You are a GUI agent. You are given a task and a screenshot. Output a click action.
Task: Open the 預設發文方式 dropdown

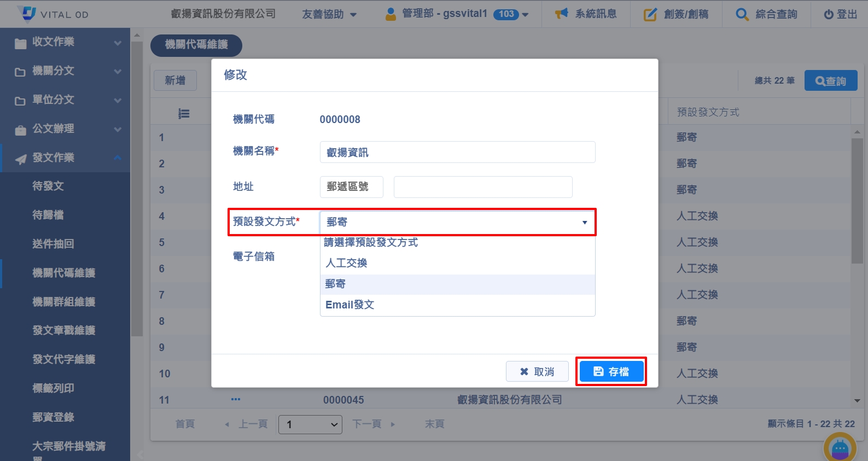457,222
